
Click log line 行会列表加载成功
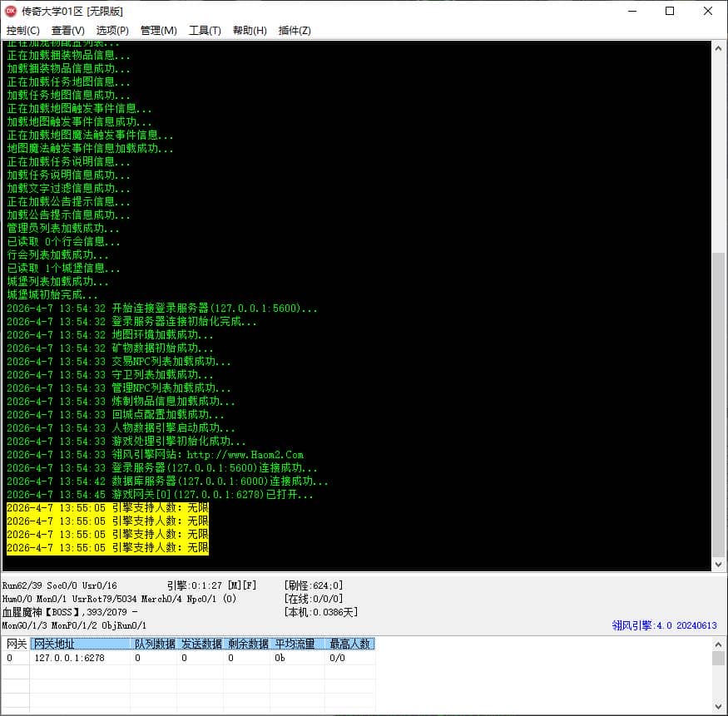tap(57, 254)
